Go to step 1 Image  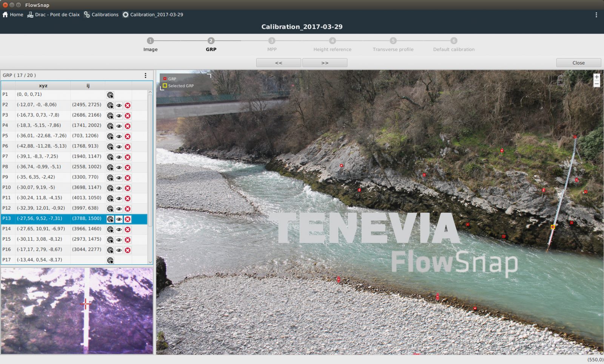click(x=150, y=41)
